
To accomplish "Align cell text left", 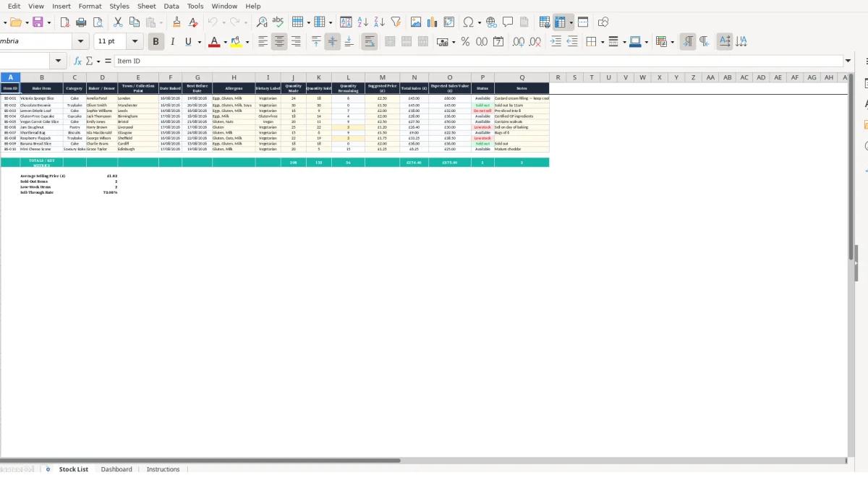I will 263,42.
